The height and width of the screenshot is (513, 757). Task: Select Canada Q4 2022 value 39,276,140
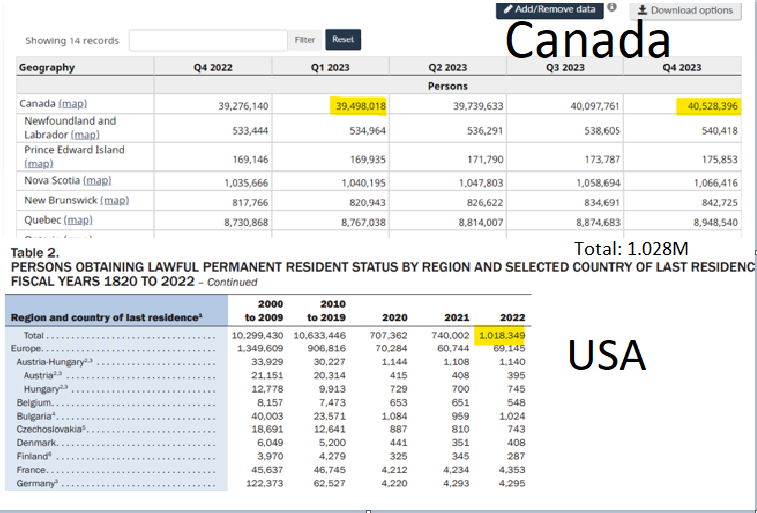click(243, 106)
